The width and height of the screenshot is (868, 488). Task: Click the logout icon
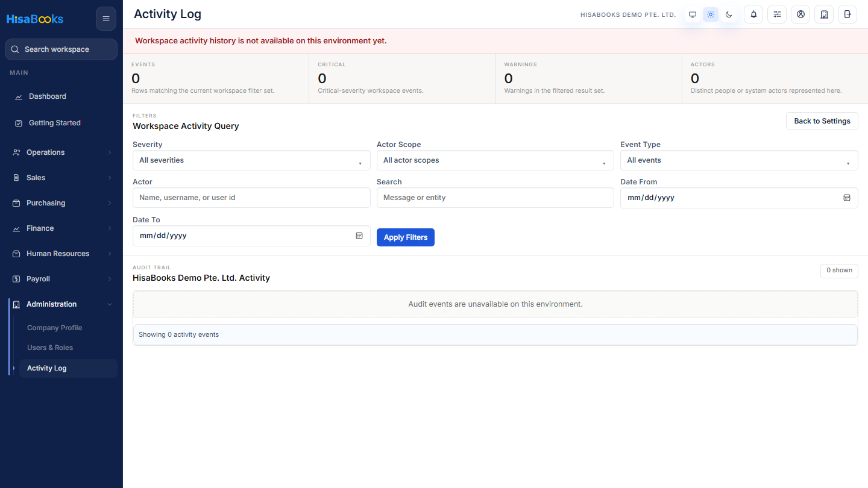click(x=848, y=14)
